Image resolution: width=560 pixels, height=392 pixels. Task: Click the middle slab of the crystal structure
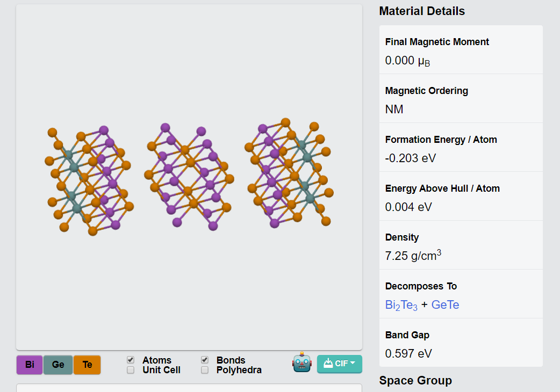189,177
